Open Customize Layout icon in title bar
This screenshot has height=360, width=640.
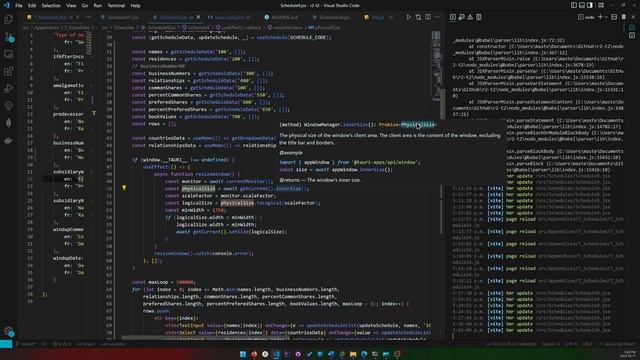pos(601,5)
